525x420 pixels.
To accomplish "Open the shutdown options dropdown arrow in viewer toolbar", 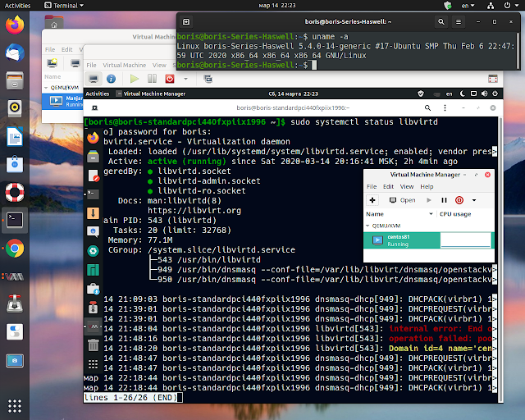I will 186,79.
